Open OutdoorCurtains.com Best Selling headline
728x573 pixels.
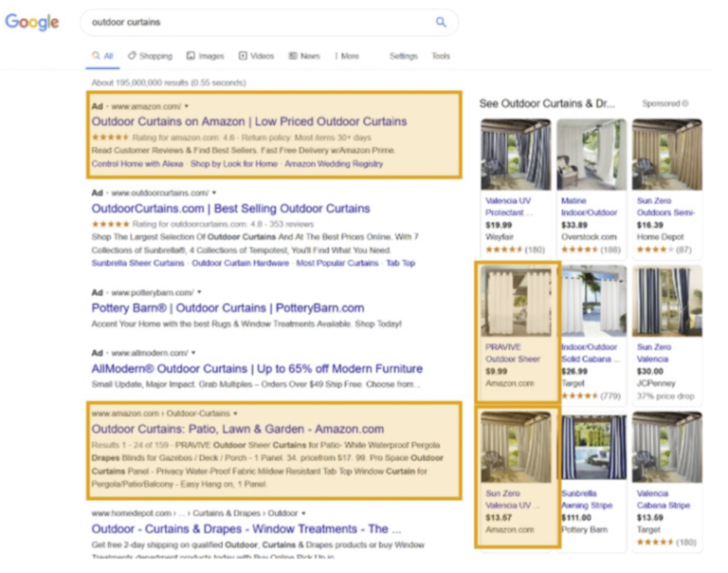[231, 208]
